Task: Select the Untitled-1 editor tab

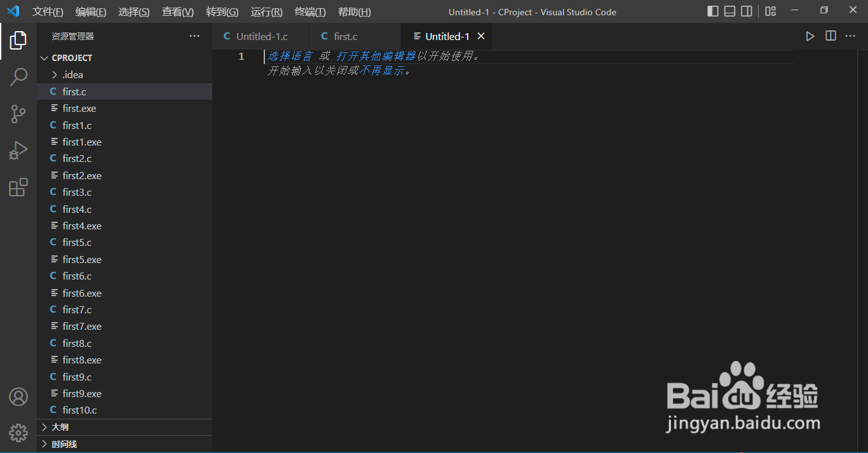Action: (x=447, y=36)
